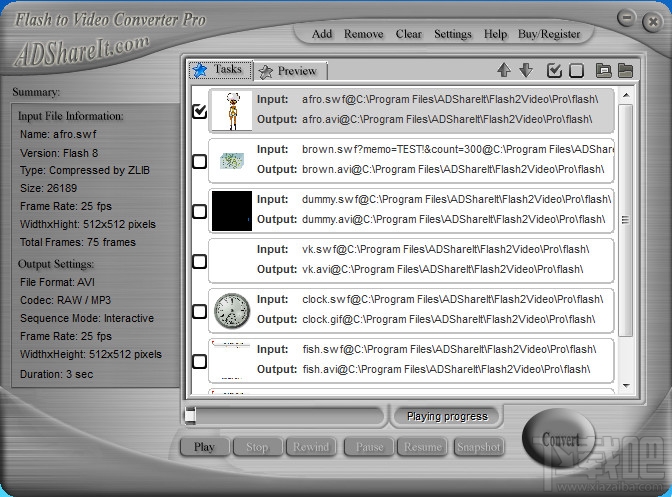Click the afro.swf input path text
This screenshot has width=672, height=497.
pyautogui.click(x=450, y=99)
